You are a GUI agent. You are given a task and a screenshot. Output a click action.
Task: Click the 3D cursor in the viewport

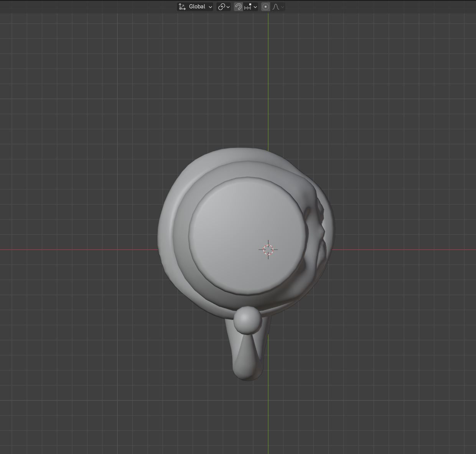268,250
